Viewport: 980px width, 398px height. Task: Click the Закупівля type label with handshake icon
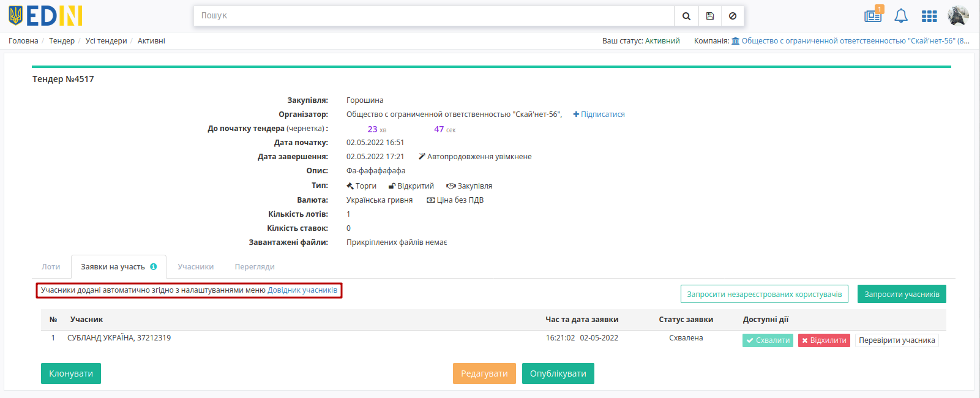click(x=469, y=186)
